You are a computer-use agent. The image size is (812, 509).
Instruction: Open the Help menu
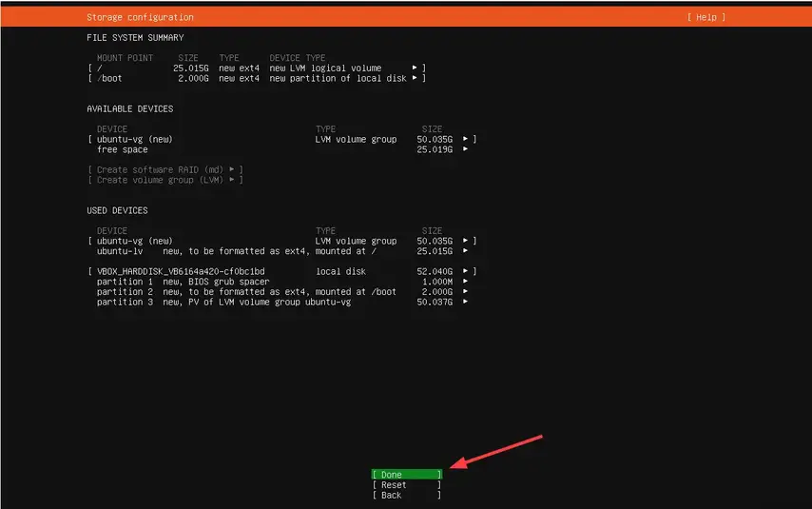706,17
